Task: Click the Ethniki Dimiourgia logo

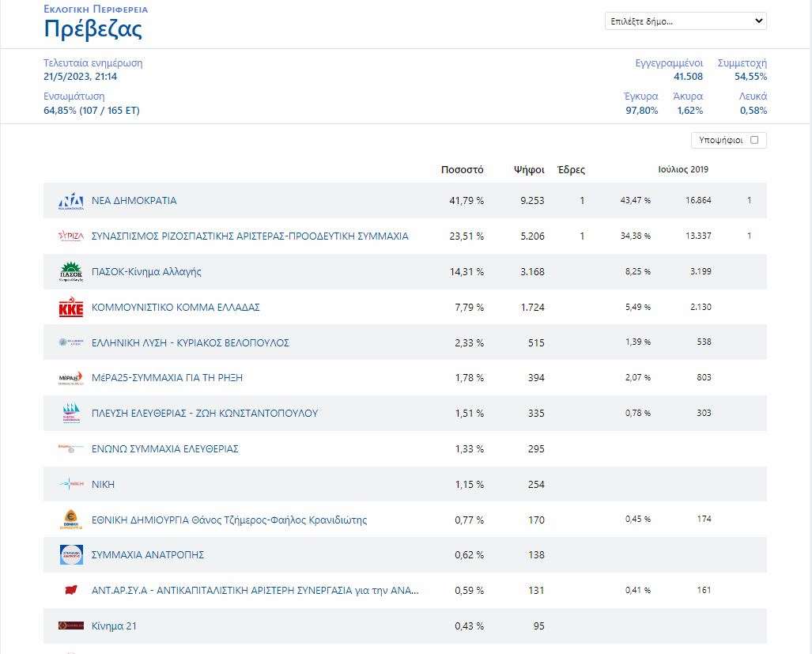Action: pos(71,520)
